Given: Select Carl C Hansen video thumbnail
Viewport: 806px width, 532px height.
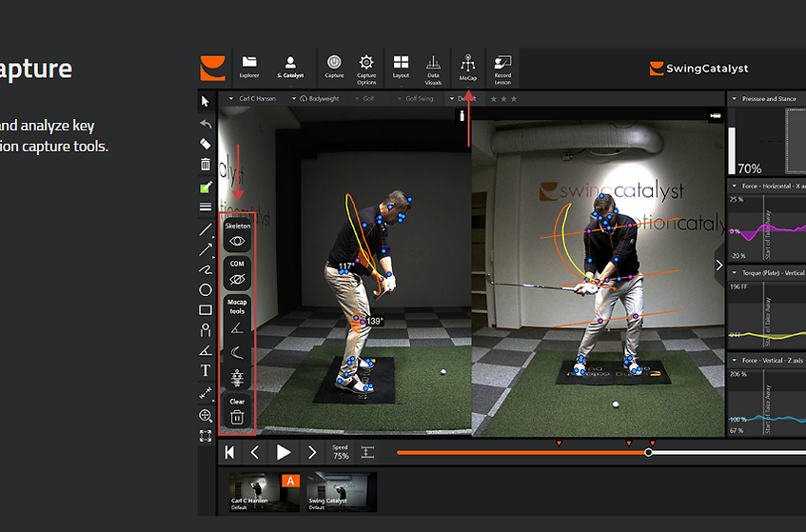Looking at the screenshot, I should click(x=265, y=492).
